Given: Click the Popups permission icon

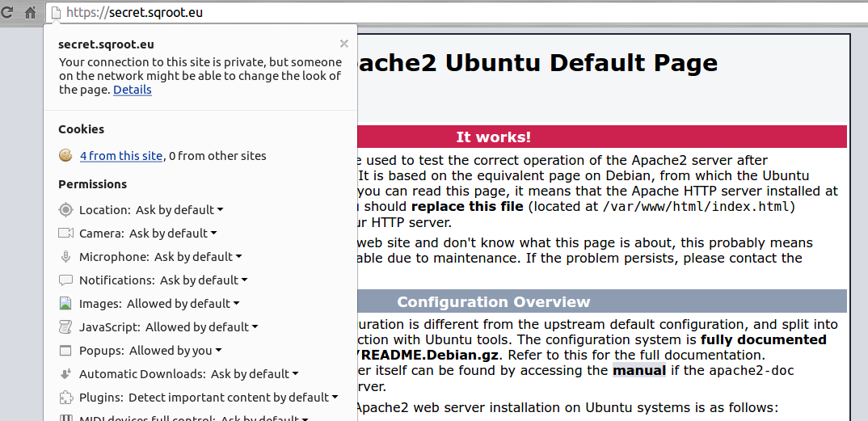Looking at the screenshot, I should pyautogui.click(x=66, y=350).
